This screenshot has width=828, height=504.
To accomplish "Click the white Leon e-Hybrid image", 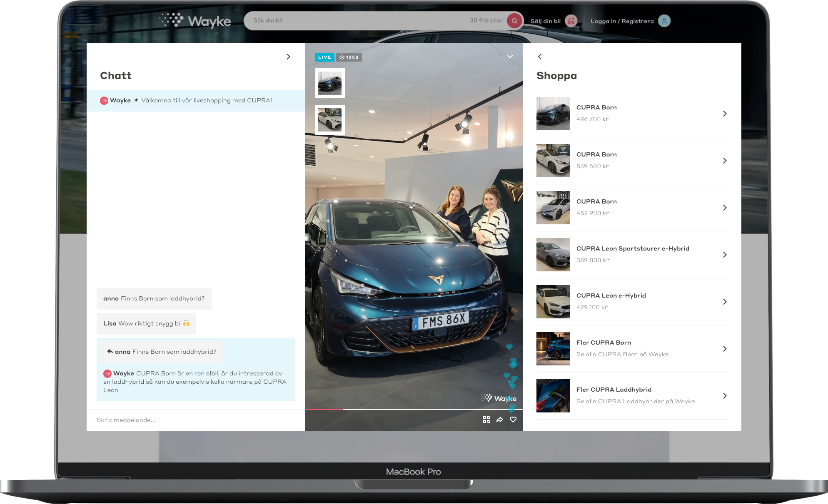I will pyautogui.click(x=553, y=302).
